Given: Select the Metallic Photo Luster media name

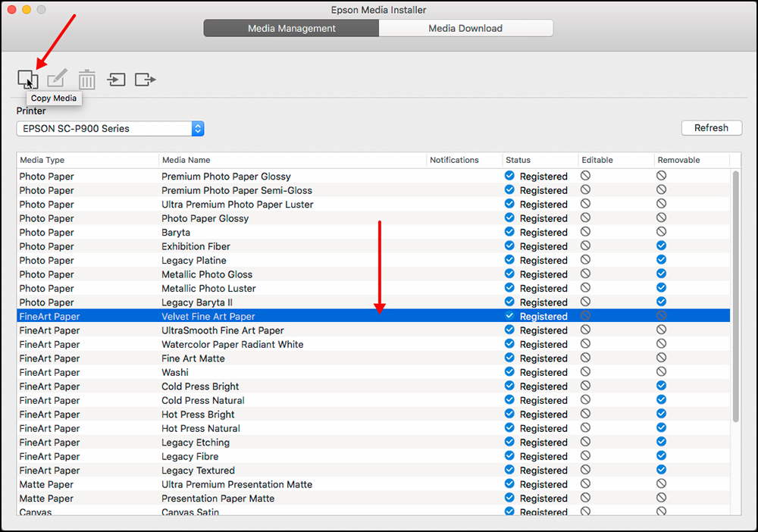Looking at the screenshot, I should [x=208, y=289].
